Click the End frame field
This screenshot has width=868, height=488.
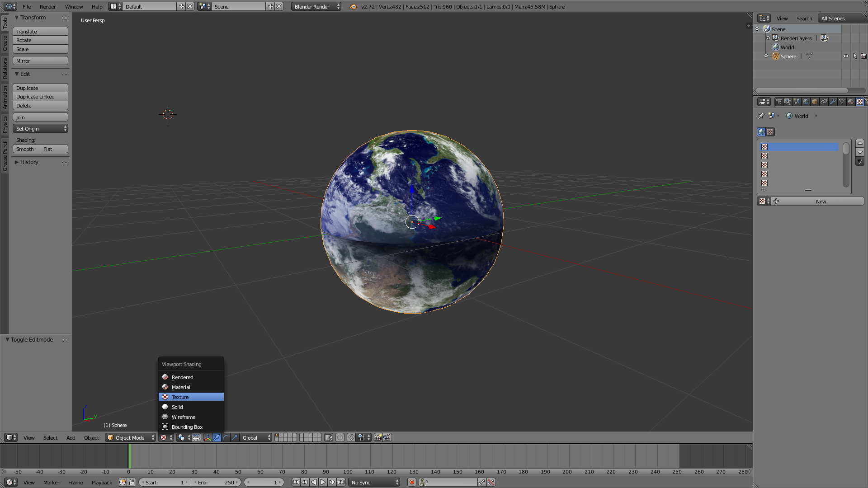216,482
